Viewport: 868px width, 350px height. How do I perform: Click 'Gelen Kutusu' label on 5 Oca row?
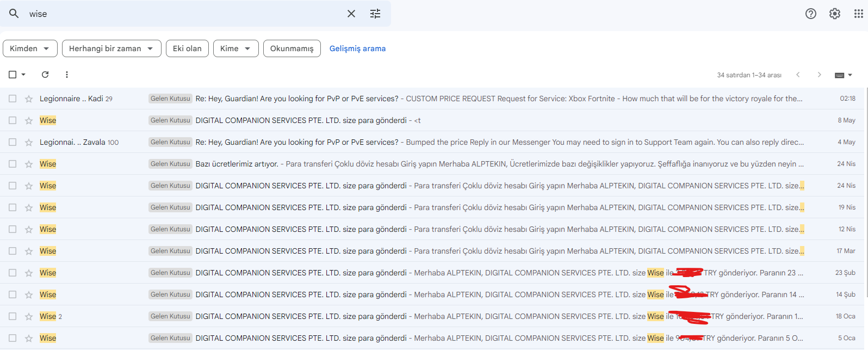click(x=171, y=338)
